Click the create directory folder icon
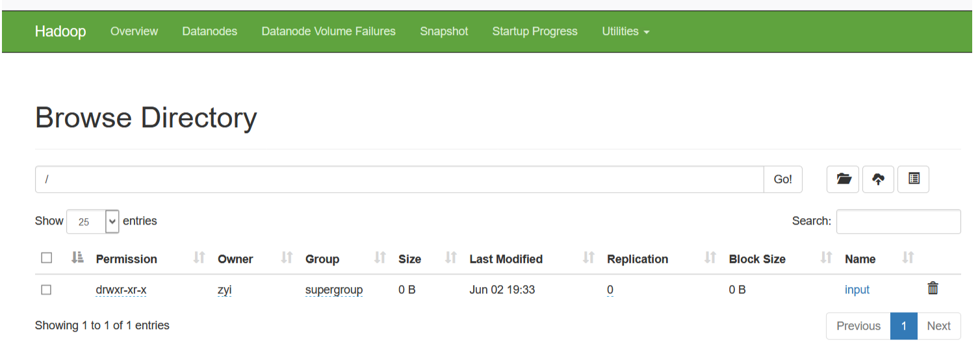980x361 pixels. coord(844,179)
